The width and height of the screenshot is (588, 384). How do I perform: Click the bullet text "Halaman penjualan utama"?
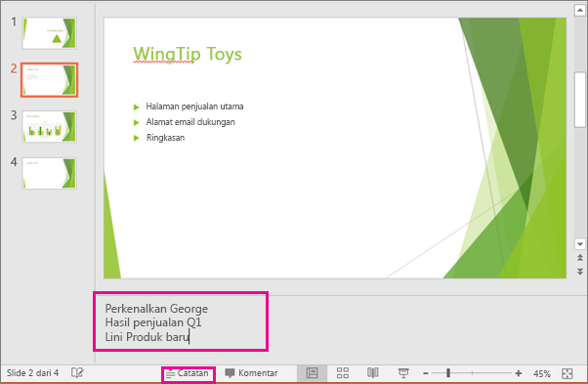[194, 107]
